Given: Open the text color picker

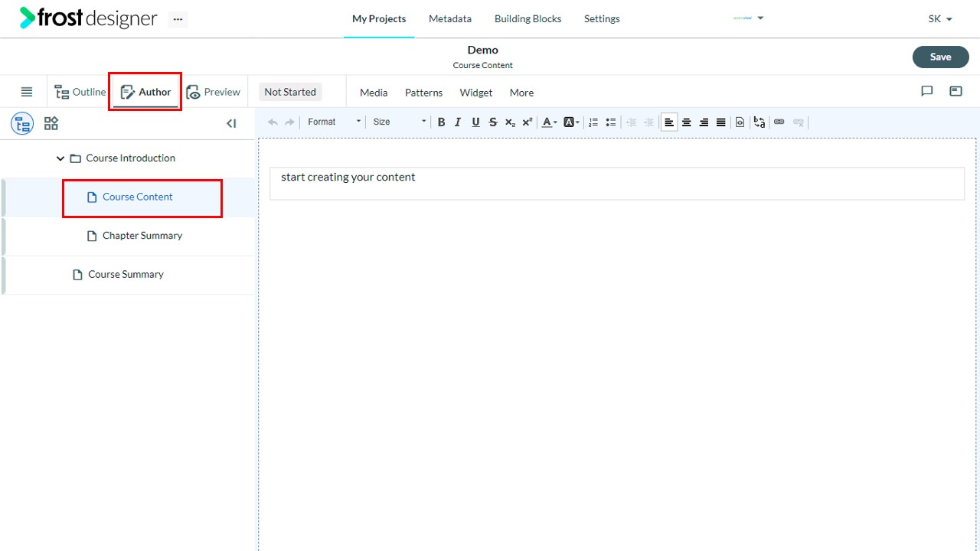Looking at the screenshot, I should (x=549, y=122).
